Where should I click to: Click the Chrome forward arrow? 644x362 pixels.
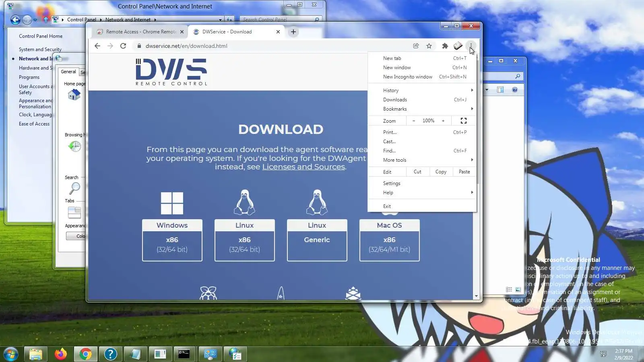point(110,46)
